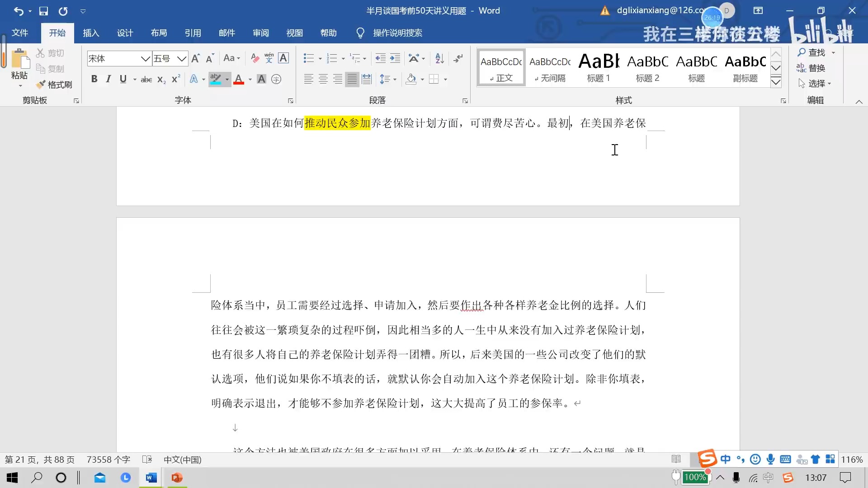Apply enclosed character icon
Image resolution: width=868 pixels, height=488 pixels.
276,79
